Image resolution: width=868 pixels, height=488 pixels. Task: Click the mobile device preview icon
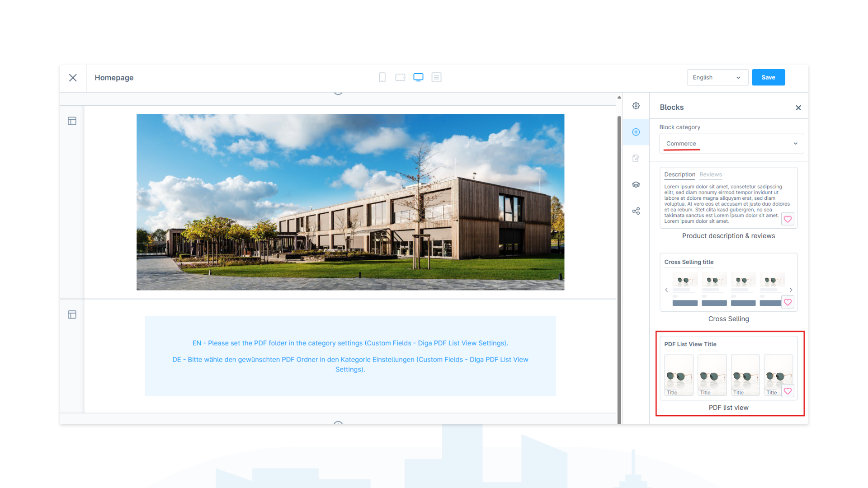(382, 77)
